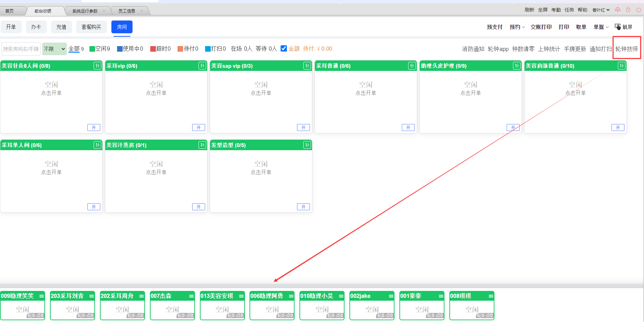Expand the 单据 dropdown menu

601,27
